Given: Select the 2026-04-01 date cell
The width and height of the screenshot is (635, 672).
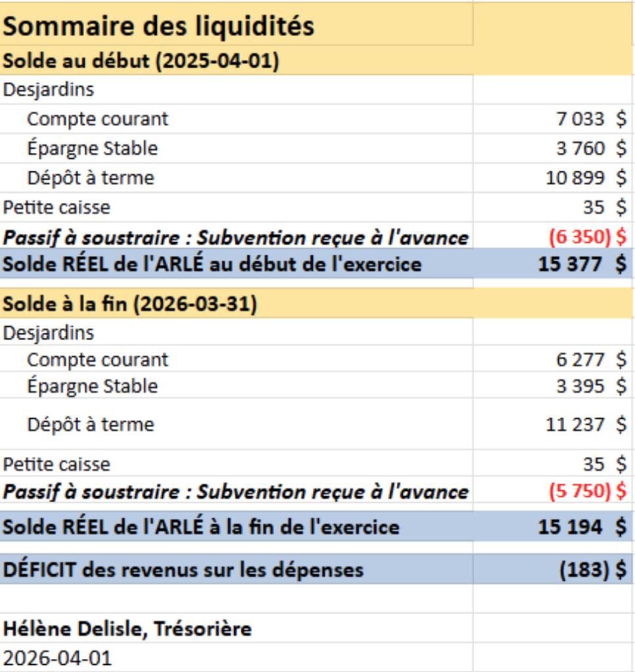Looking at the screenshot, I should point(58,658).
